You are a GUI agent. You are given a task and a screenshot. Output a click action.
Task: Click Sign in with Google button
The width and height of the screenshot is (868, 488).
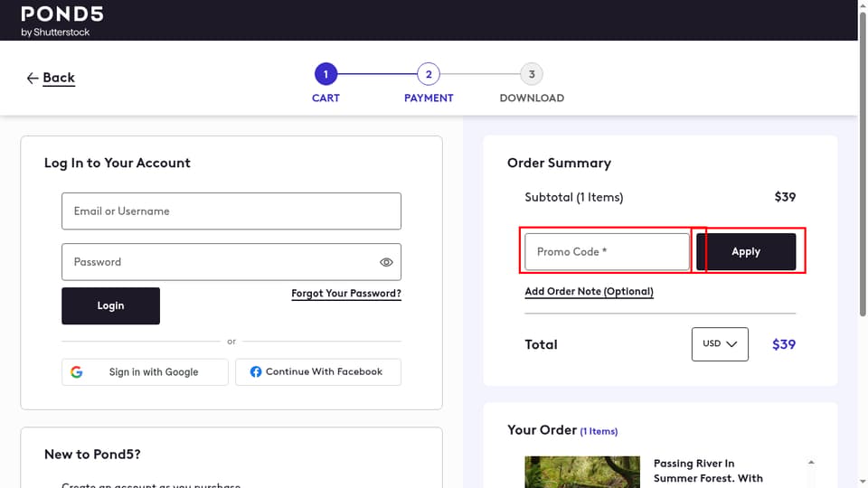point(145,371)
